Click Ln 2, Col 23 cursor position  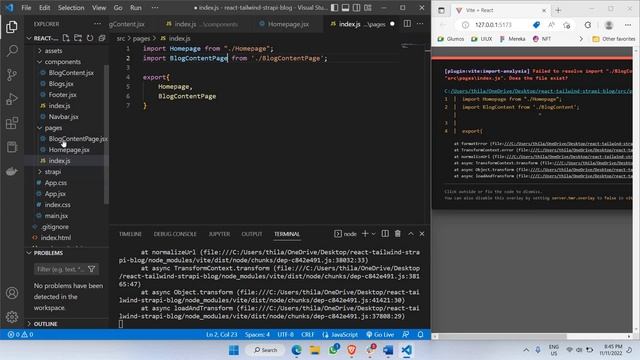point(221,334)
